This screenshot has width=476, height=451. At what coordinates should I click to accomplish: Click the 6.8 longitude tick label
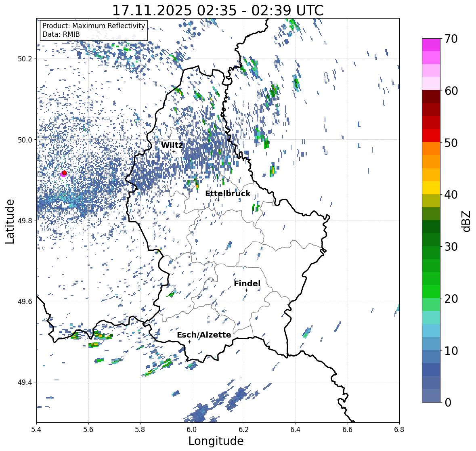tap(399, 429)
